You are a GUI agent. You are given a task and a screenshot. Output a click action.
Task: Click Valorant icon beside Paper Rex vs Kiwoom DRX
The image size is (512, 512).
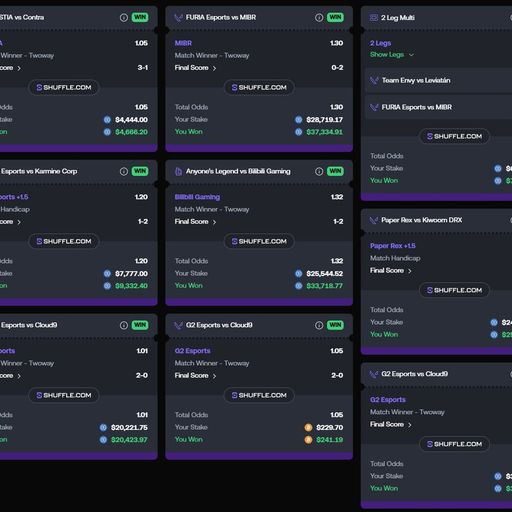tap(374, 220)
